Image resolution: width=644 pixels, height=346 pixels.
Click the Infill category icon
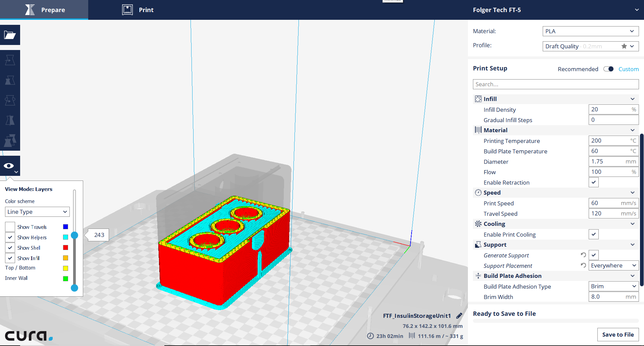[x=478, y=99]
